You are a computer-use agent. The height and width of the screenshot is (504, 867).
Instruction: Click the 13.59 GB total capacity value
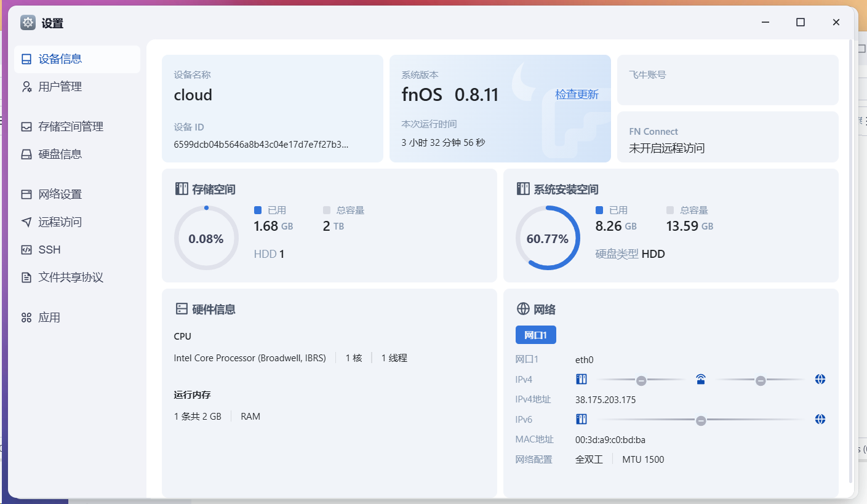[x=690, y=226]
